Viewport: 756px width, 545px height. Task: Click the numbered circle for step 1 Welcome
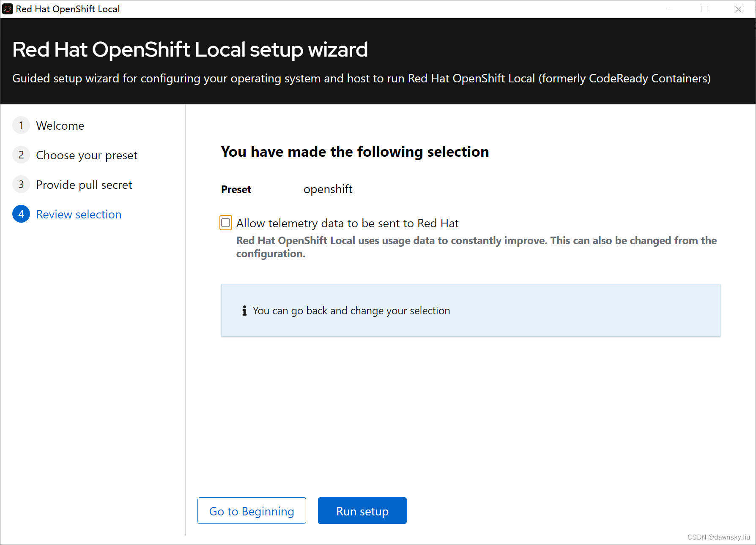21,125
